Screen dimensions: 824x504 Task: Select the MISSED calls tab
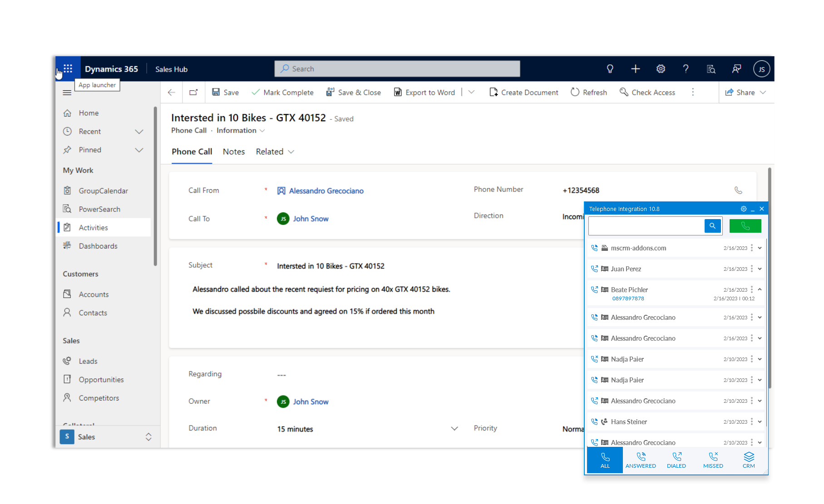point(713,460)
